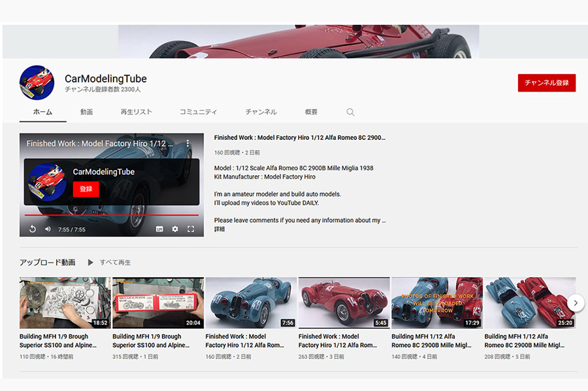
Task: Click the title of the 140 回視聴 video
Action: [432, 341]
